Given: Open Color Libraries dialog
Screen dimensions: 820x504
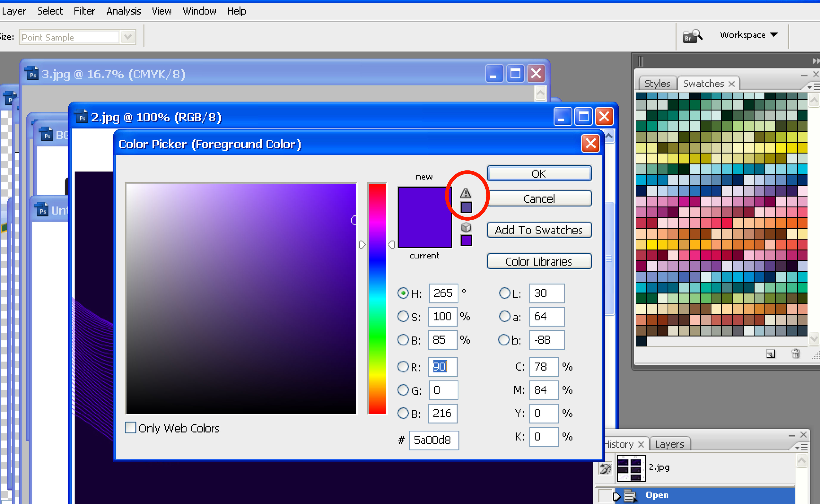Looking at the screenshot, I should [539, 261].
